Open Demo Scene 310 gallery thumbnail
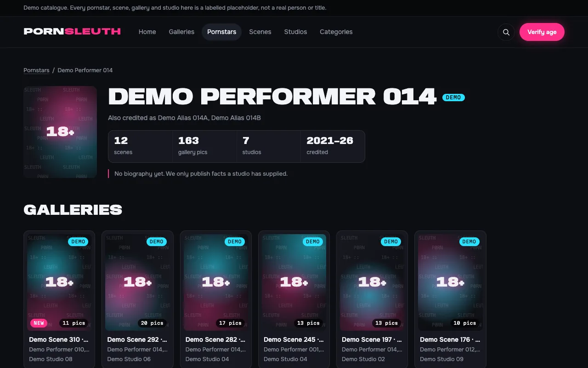 coord(59,282)
